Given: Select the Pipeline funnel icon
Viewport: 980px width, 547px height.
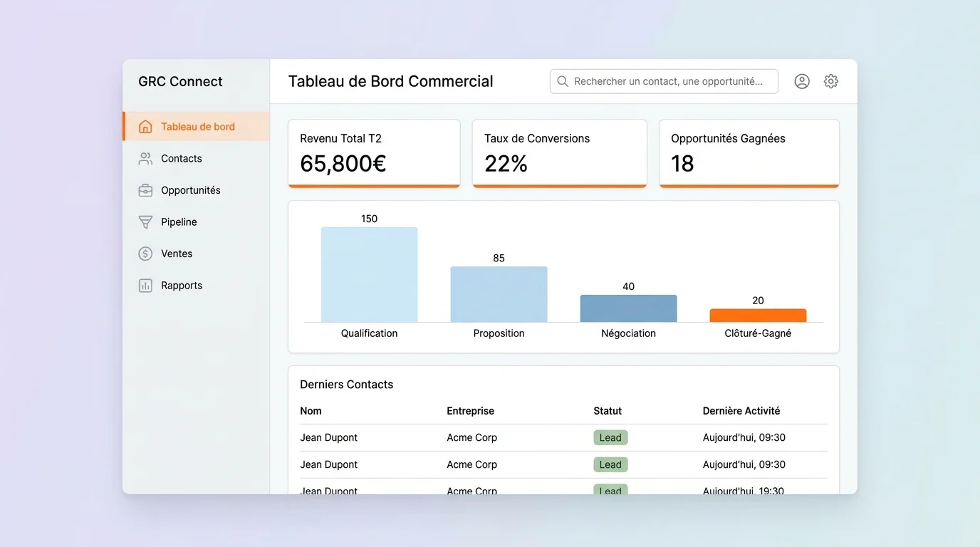Looking at the screenshot, I should pyautogui.click(x=145, y=222).
